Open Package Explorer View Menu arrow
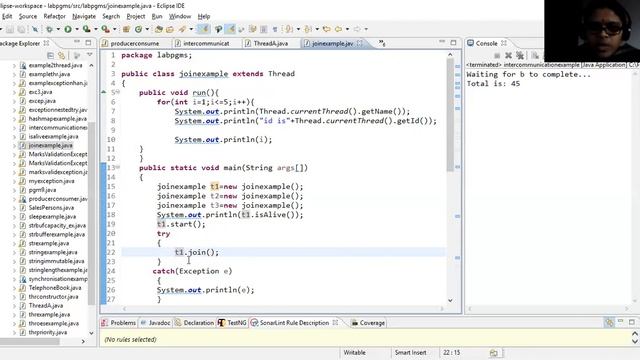 [x=89, y=55]
